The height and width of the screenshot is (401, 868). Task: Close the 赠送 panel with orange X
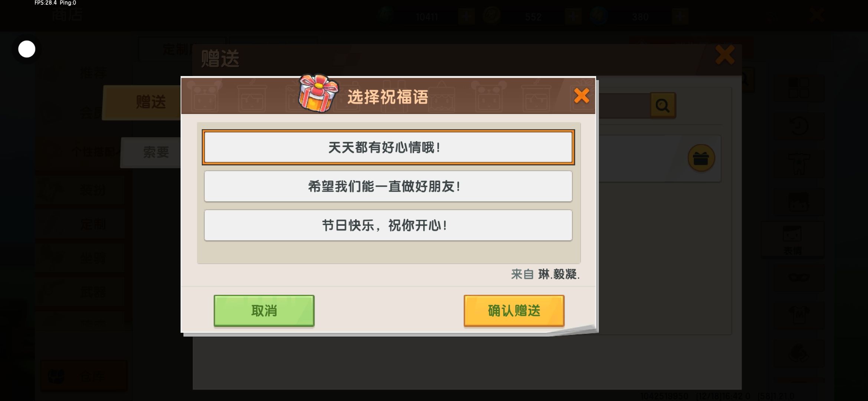pos(724,55)
